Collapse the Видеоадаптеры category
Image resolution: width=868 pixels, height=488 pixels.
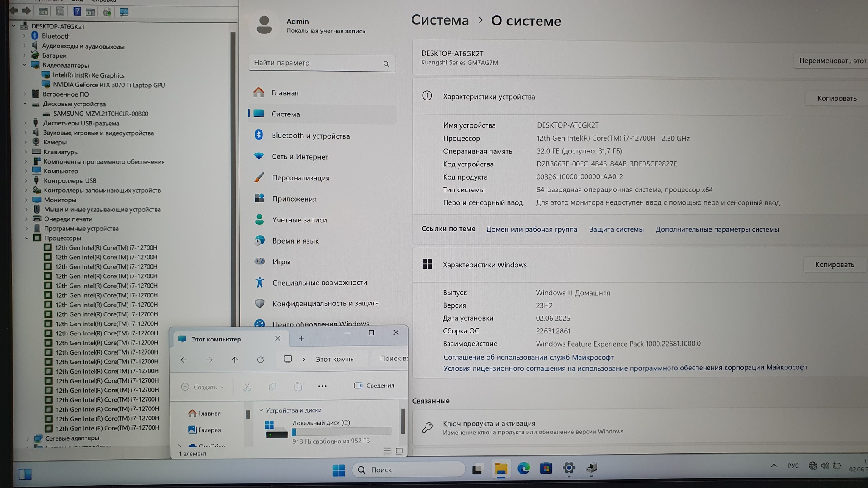coord(25,65)
